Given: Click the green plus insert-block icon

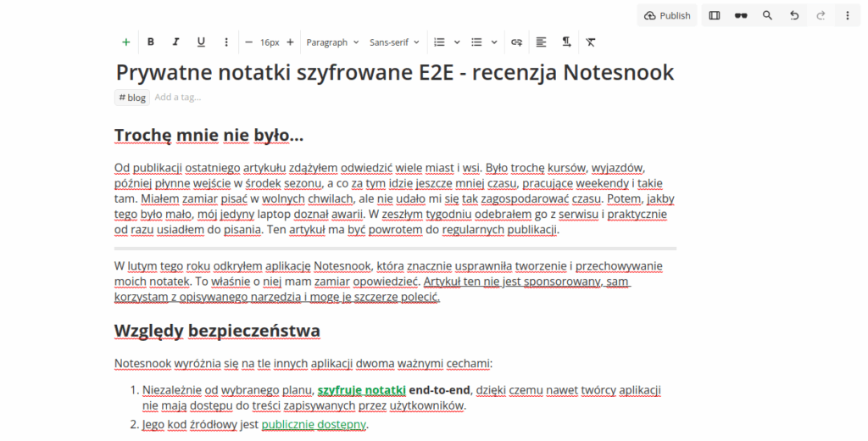Looking at the screenshot, I should point(125,42).
